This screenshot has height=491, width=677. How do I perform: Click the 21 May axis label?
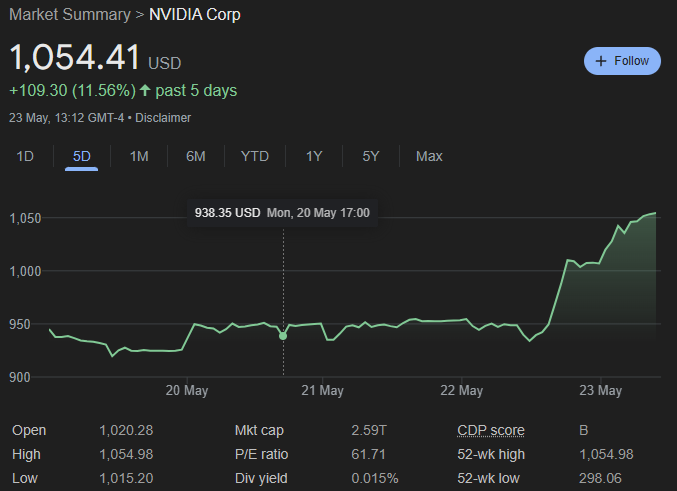323,390
